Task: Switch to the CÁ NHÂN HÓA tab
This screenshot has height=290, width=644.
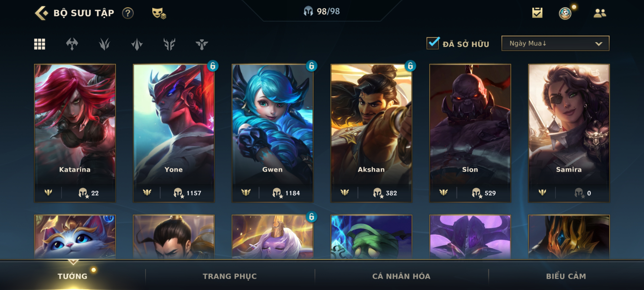Action: pos(401,276)
